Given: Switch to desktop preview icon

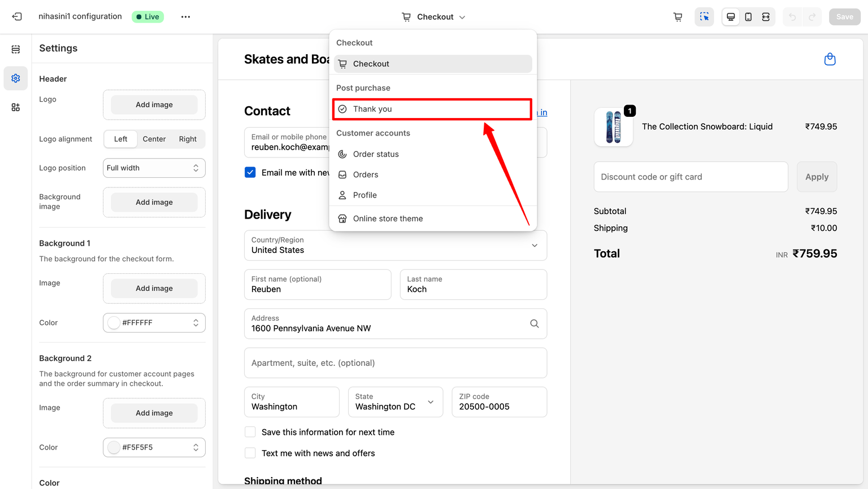Looking at the screenshot, I should pos(731,17).
